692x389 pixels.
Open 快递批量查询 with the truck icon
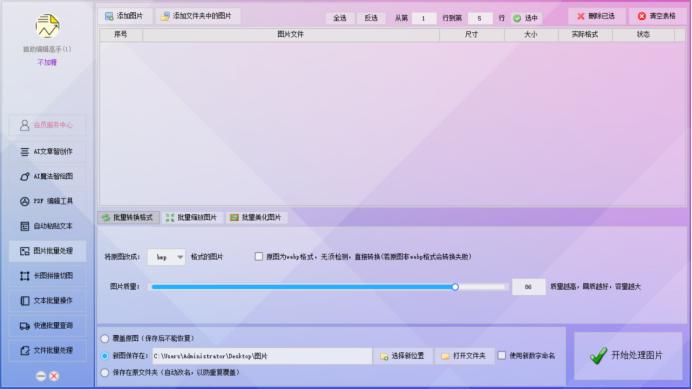(47, 326)
